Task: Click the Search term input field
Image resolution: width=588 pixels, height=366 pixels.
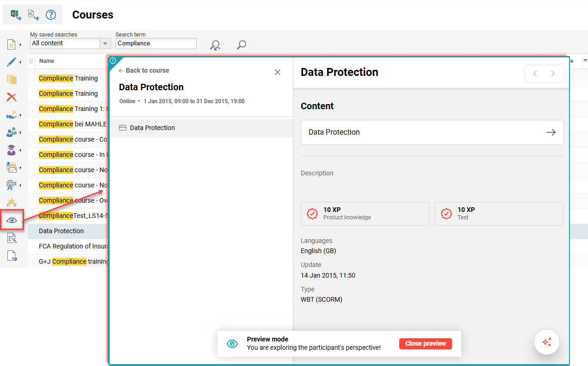Action: pyautogui.click(x=156, y=43)
